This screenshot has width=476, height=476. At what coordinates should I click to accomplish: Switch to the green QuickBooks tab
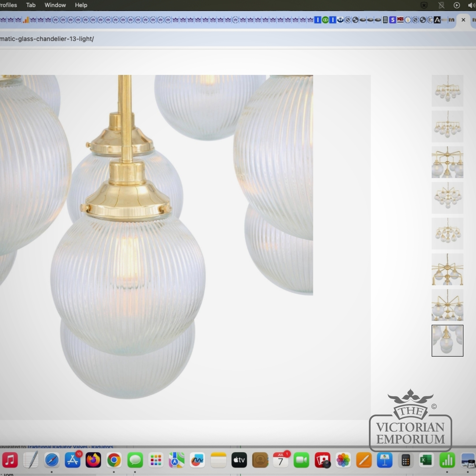325,20
